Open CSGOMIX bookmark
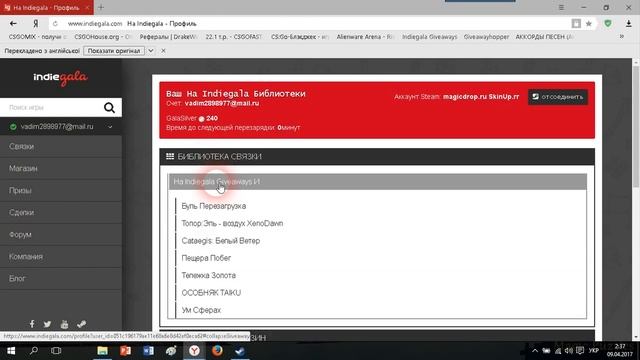Viewport: 640px width, 360px height. (37, 37)
